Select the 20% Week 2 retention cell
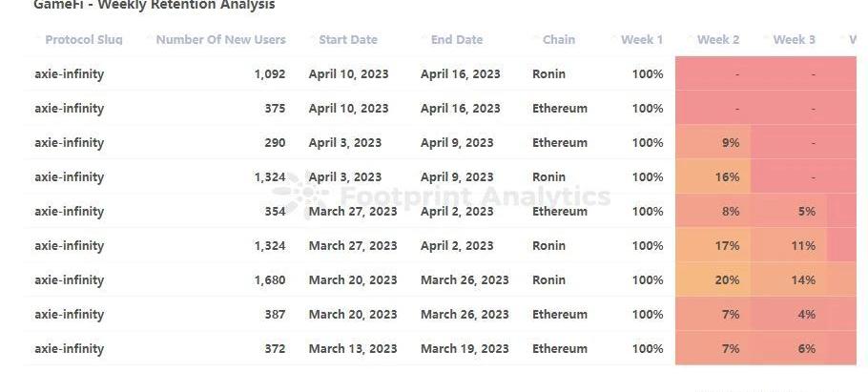This screenshot has width=868, height=392. coord(713,279)
